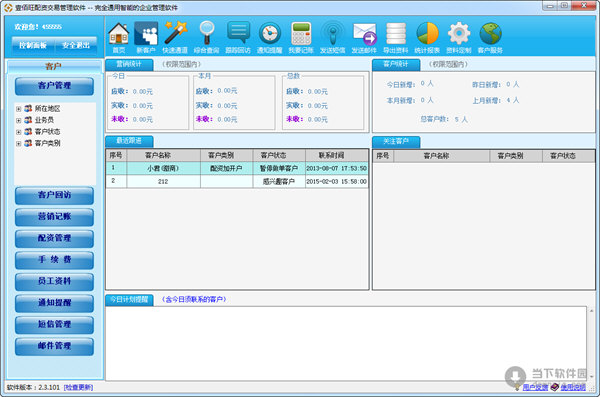Click the 发送邮件 envelope icon
Image resolution: width=600 pixels, height=397 pixels.
pos(364,38)
